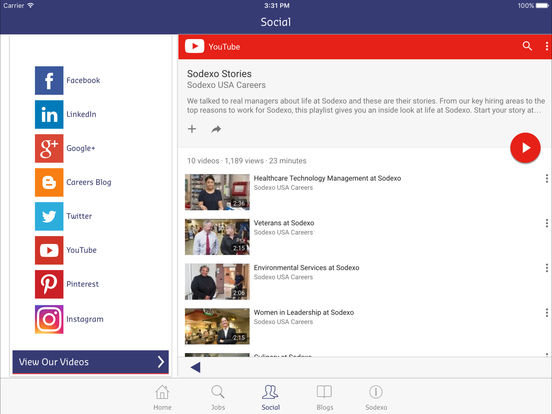The width and height of the screenshot is (552, 414).
Task: Click the Pinterest text label
Action: click(x=82, y=284)
